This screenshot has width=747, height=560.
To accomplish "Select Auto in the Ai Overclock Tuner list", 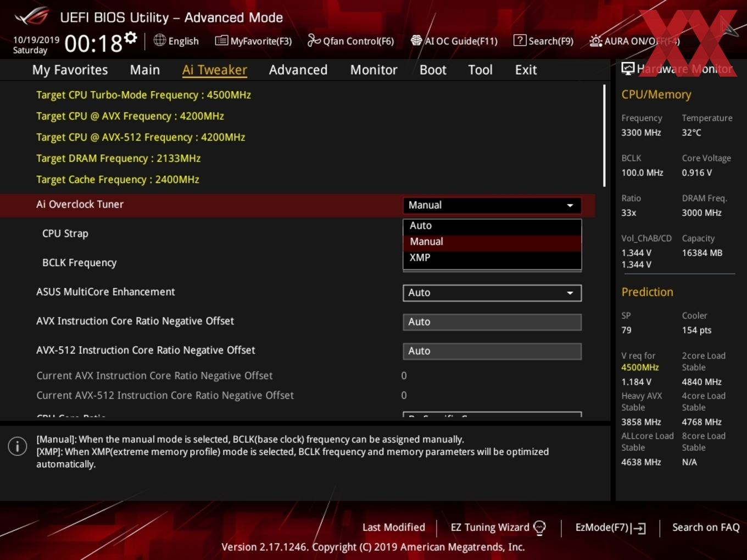I will pyautogui.click(x=492, y=226).
